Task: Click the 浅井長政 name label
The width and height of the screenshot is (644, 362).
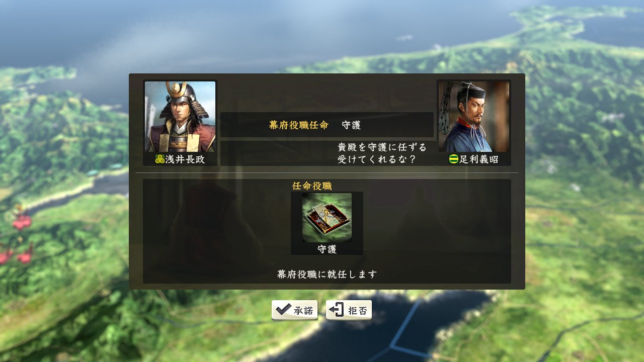Action: click(185, 159)
